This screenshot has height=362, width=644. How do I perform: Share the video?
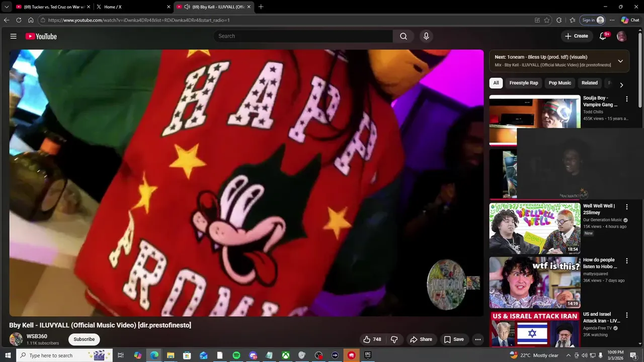[421, 339]
